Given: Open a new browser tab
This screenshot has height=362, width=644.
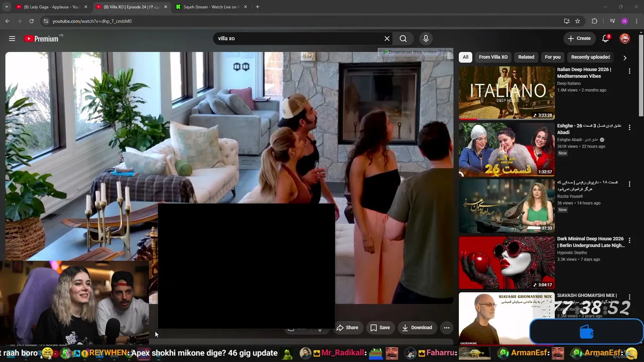Looking at the screenshot, I should coord(258,7).
